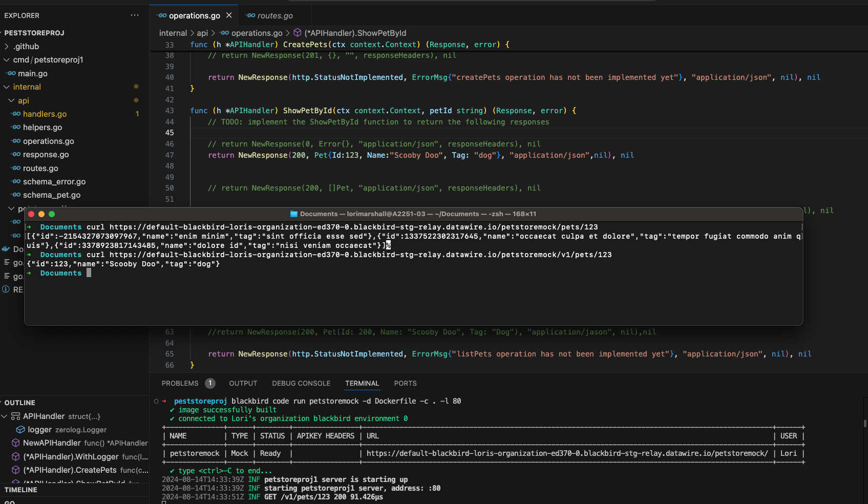
Task: Click the yellow minimize button of the terminal window
Action: coord(41,214)
